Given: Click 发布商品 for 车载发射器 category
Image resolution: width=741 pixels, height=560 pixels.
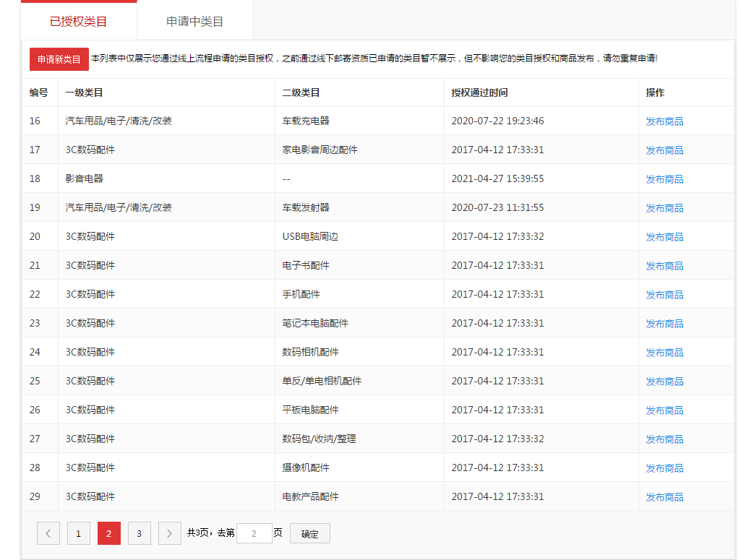Looking at the screenshot, I should click(x=664, y=207).
